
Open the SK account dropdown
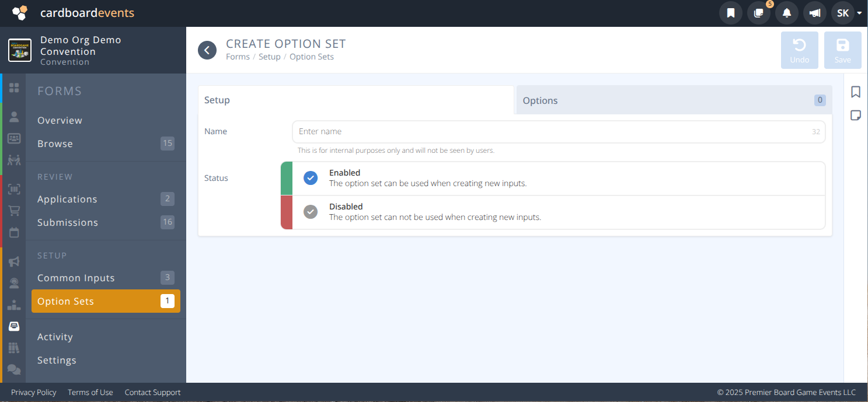[x=846, y=12]
